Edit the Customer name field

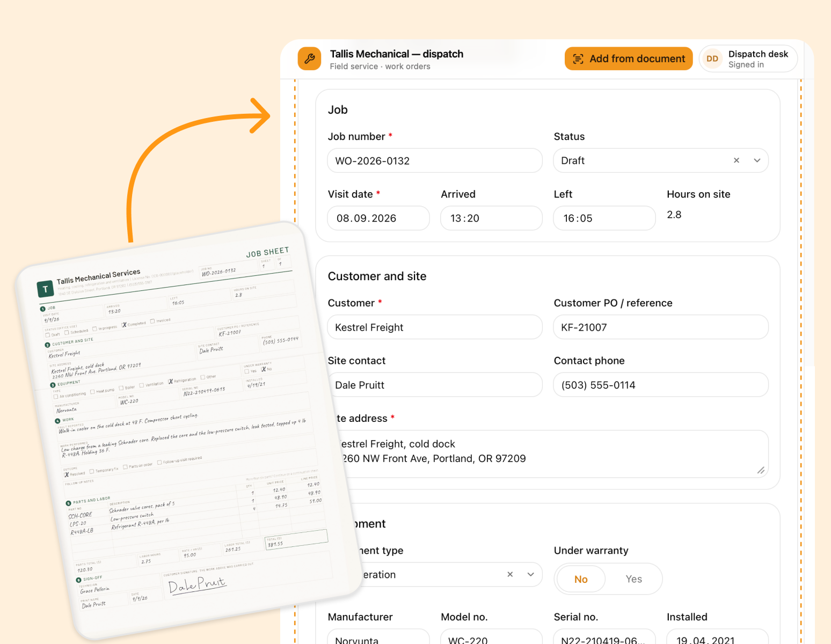click(x=435, y=327)
